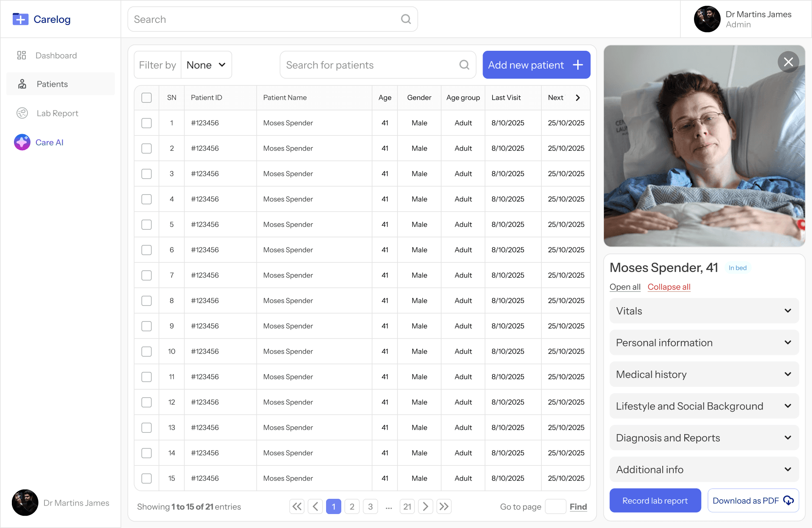This screenshot has height=528, width=812.
Task: Close the patient detail panel
Action: (x=788, y=62)
